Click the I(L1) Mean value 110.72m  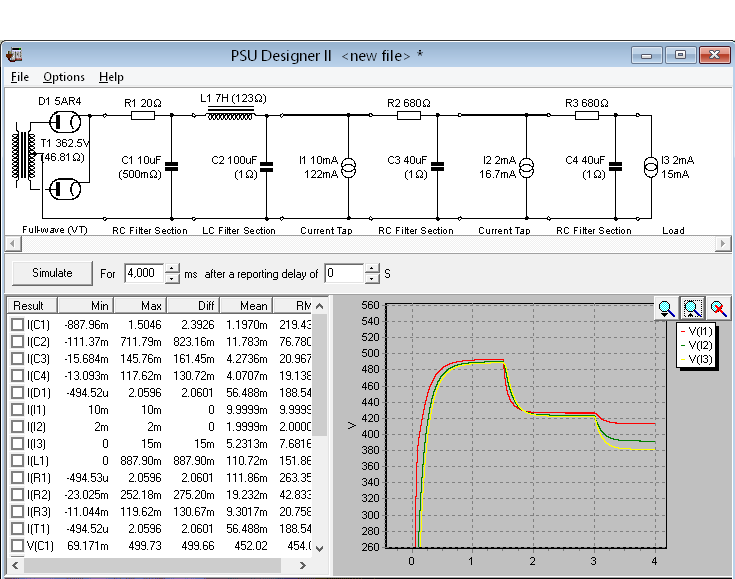coord(247,461)
